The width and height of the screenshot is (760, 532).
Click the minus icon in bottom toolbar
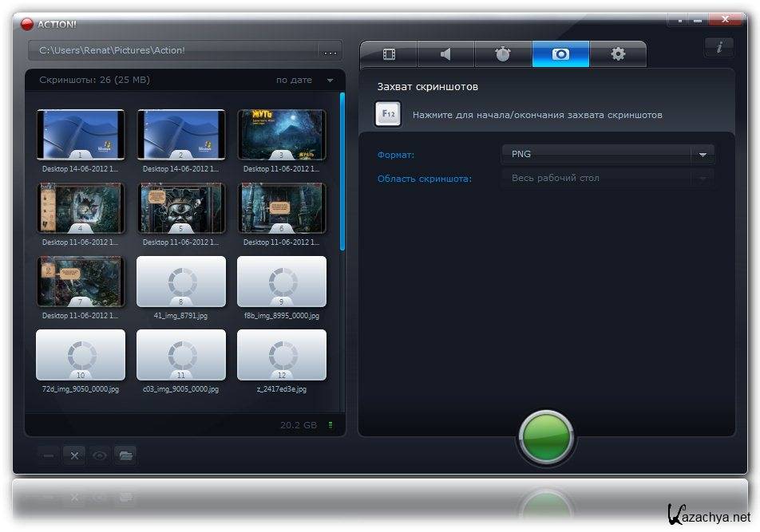pos(49,455)
